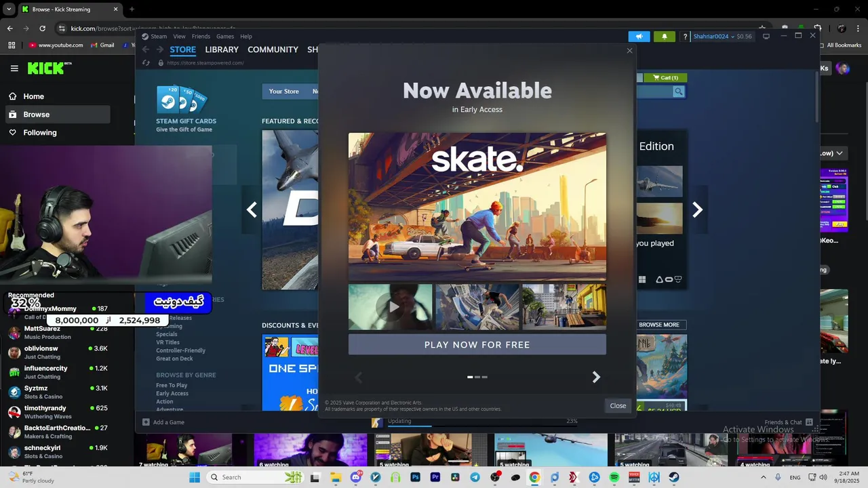Open Kick user avatar menu
Image resolution: width=868 pixels, height=488 pixels.
[x=842, y=68]
